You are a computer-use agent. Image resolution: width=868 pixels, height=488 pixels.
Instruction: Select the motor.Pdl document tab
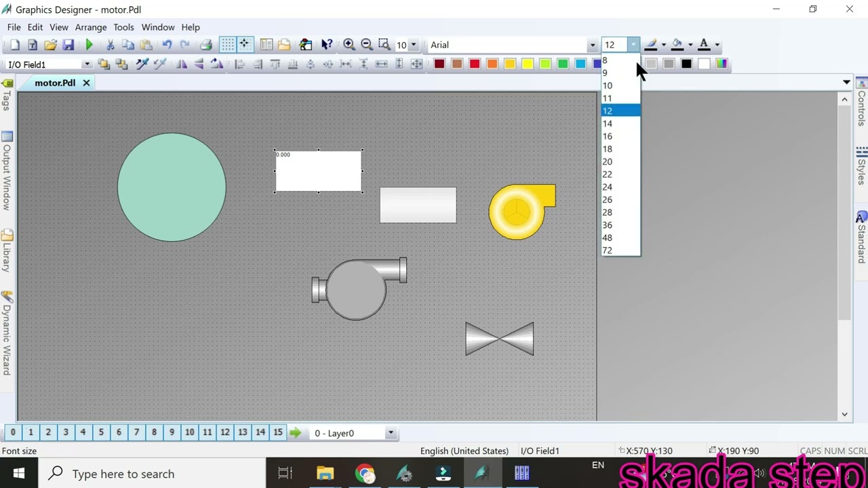tap(55, 83)
